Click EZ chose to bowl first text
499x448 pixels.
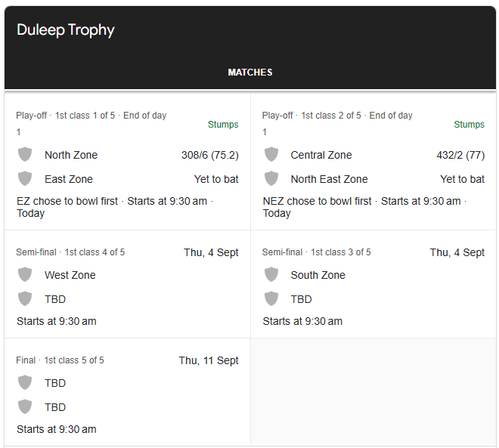pos(67,202)
